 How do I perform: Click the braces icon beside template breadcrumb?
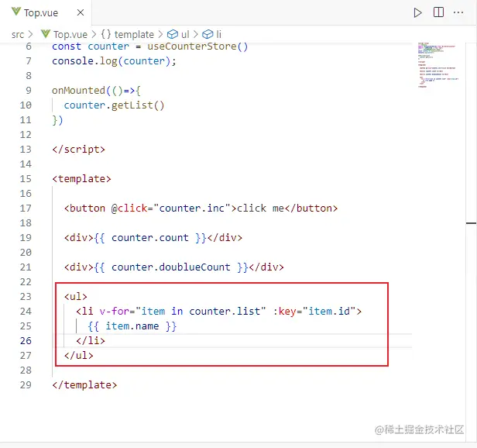click(x=106, y=34)
